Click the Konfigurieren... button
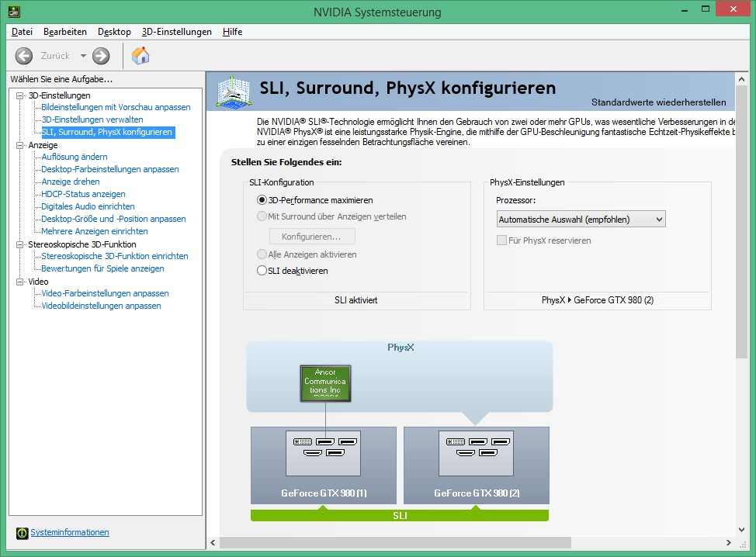The width and height of the screenshot is (756, 557). click(x=312, y=237)
